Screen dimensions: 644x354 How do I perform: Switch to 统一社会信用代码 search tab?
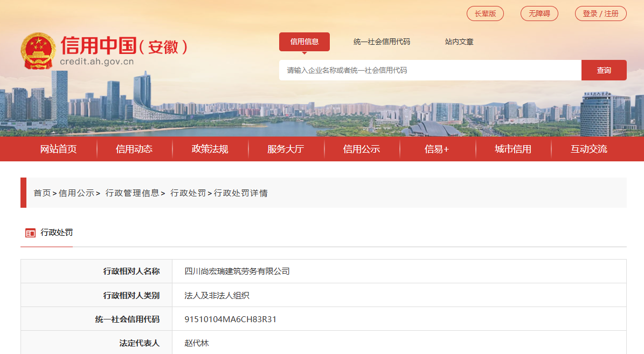(x=382, y=42)
